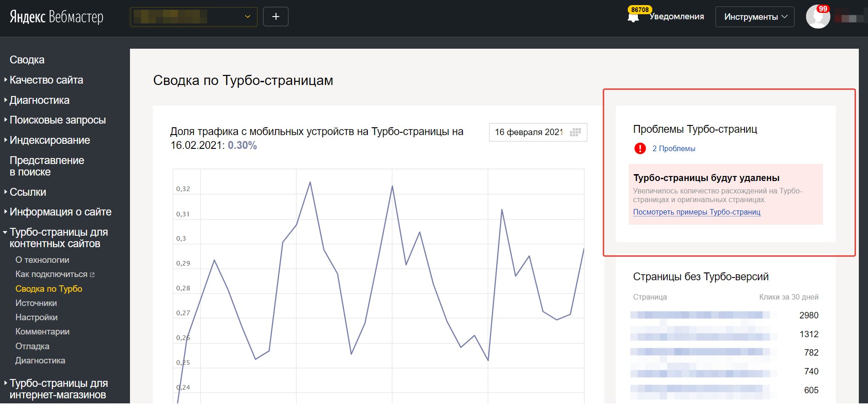Image resolution: width=868 pixels, height=419 pixels.
Task: Open Представление в поиске menu item
Action: [x=47, y=166]
